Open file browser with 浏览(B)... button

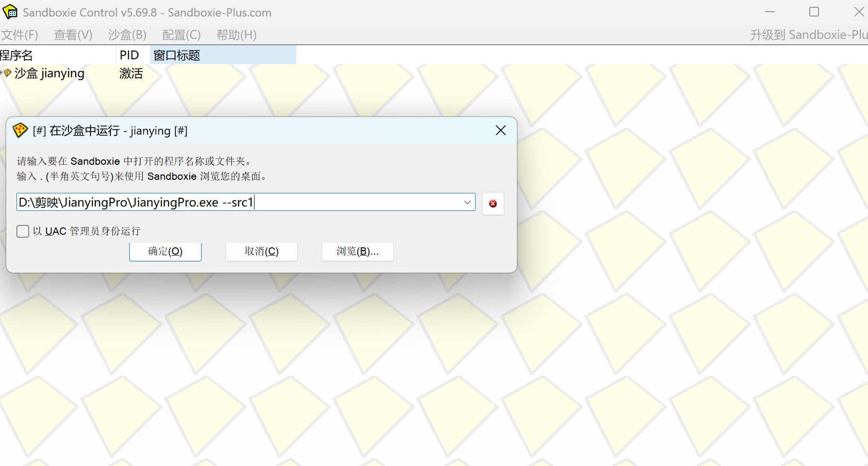click(x=357, y=251)
